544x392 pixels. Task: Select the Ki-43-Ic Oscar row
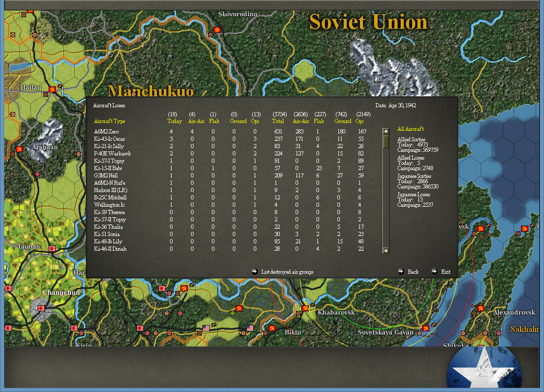230,139
